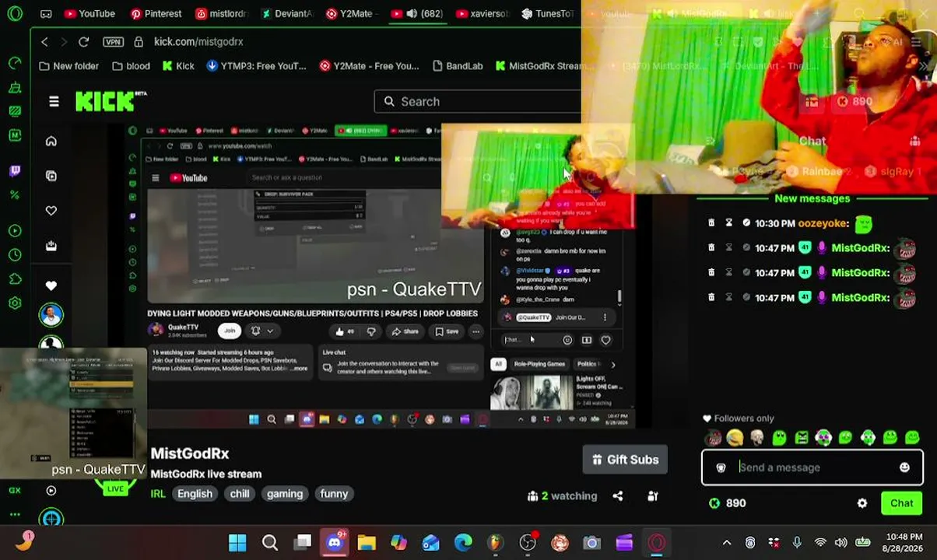
Task: Open the BandLab bookmark
Action: click(x=457, y=66)
